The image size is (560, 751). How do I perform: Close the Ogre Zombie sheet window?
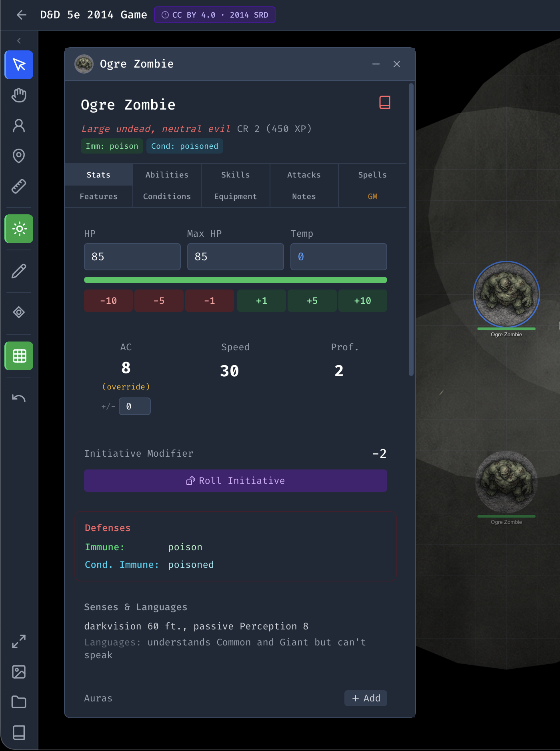(x=397, y=64)
